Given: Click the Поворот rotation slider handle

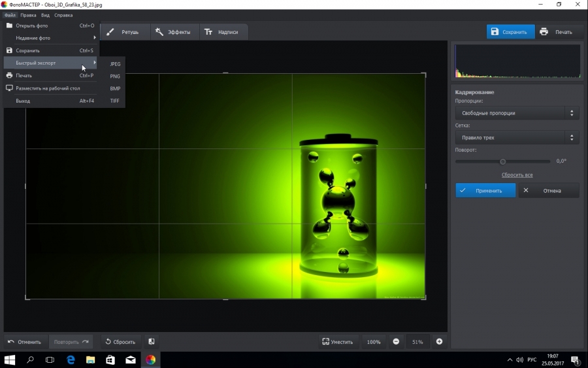Looking at the screenshot, I should (502, 161).
